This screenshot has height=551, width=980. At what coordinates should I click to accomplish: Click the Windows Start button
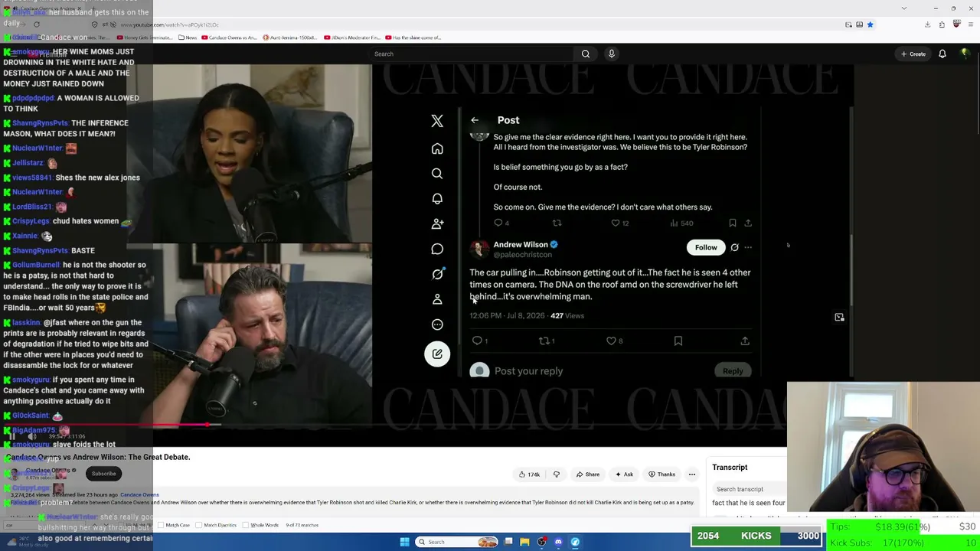[404, 542]
